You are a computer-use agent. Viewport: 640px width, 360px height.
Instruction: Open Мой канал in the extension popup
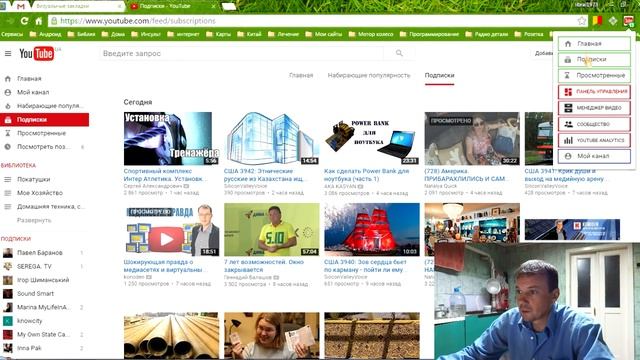point(594,156)
